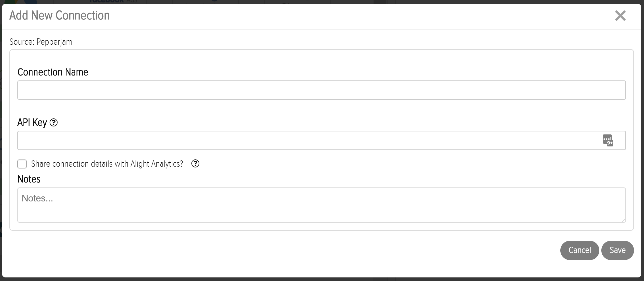Cancel adding the new connection
This screenshot has height=281, width=644.
click(580, 250)
